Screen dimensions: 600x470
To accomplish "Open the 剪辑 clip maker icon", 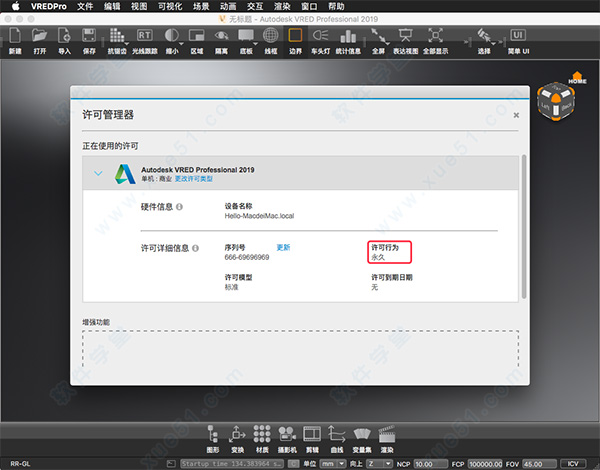I will [312, 434].
